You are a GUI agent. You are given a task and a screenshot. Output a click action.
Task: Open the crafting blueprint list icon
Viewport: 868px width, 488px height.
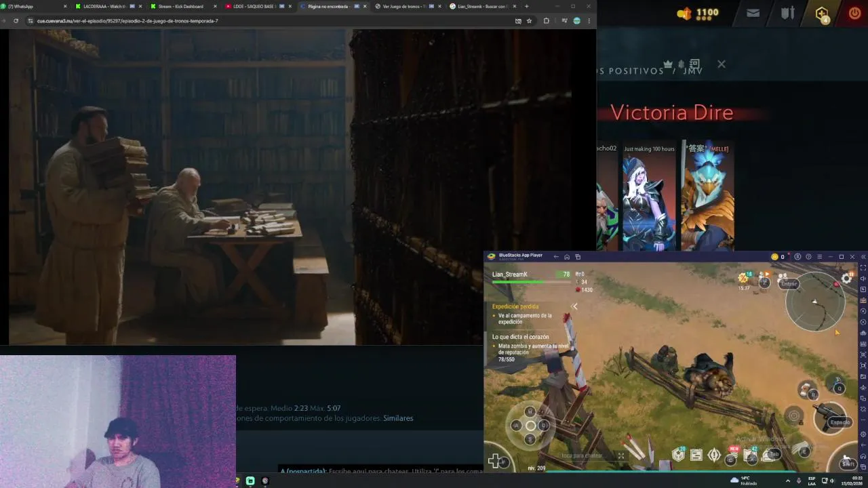click(x=696, y=455)
